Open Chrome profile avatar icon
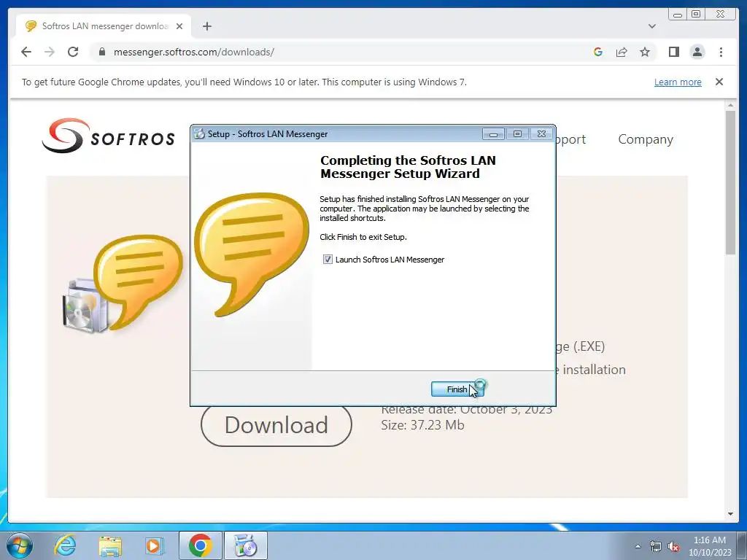Image resolution: width=747 pixels, height=560 pixels. coord(697,52)
